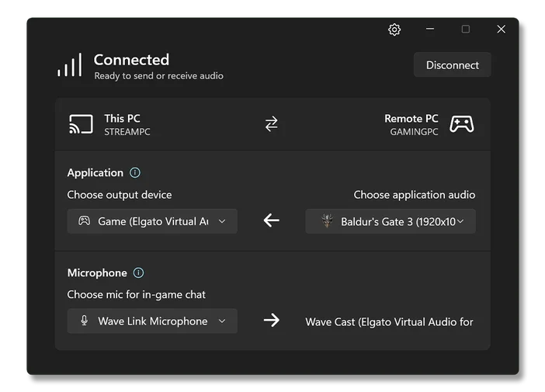
Task: Minimize the application window
Action: coord(430,29)
